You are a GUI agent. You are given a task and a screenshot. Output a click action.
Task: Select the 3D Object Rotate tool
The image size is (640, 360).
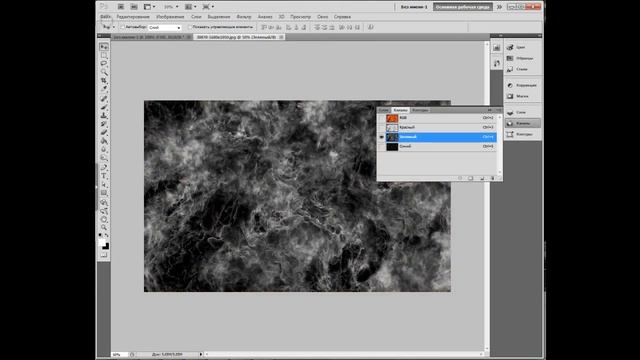(104, 203)
